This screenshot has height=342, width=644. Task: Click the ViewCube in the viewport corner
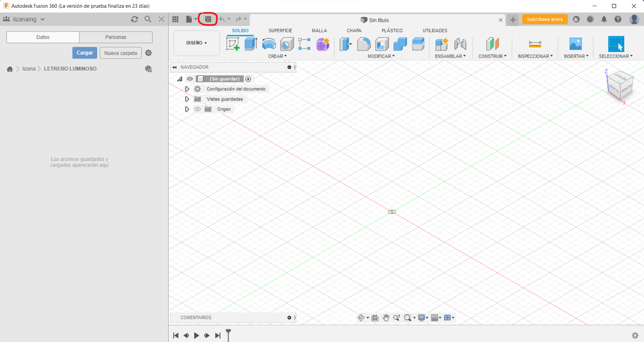(620, 85)
